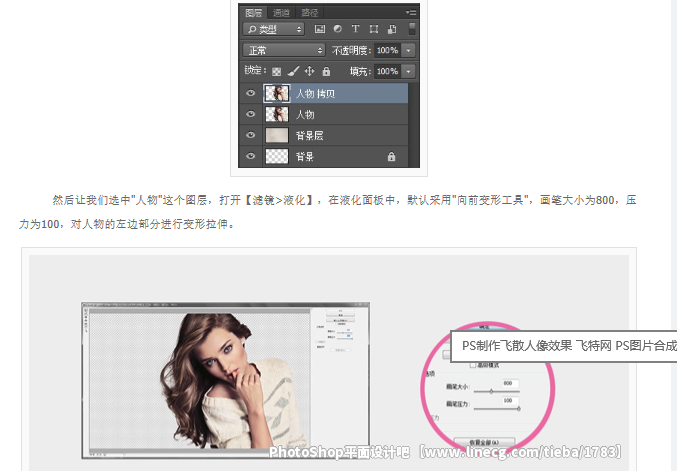
Task: Click the lock position move icon
Action: coord(309,72)
